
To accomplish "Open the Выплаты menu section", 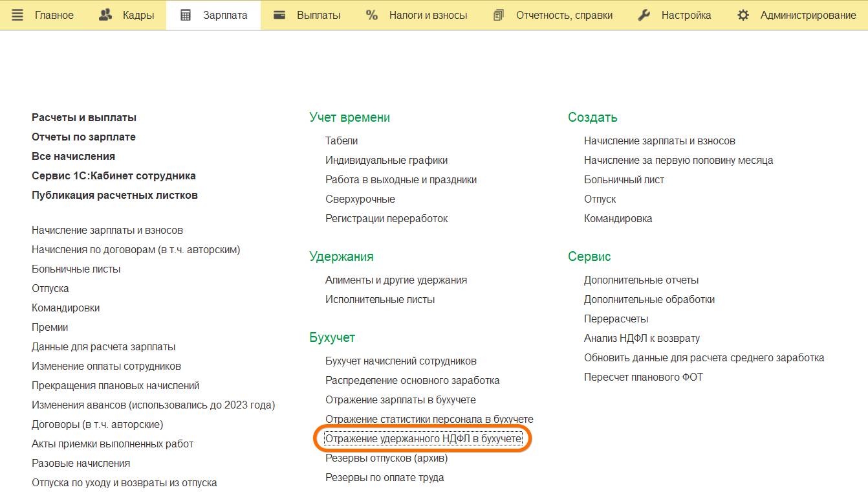I will pos(318,15).
